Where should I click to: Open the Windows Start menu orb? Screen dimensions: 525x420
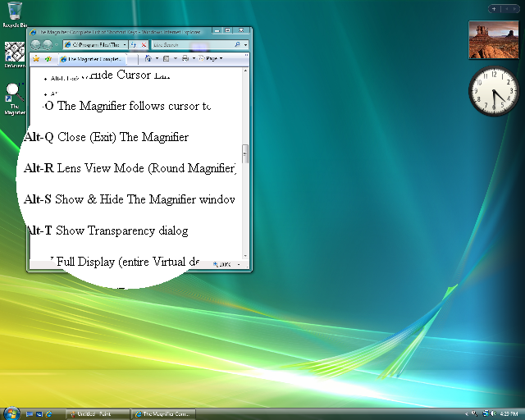pyautogui.click(x=11, y=413)
